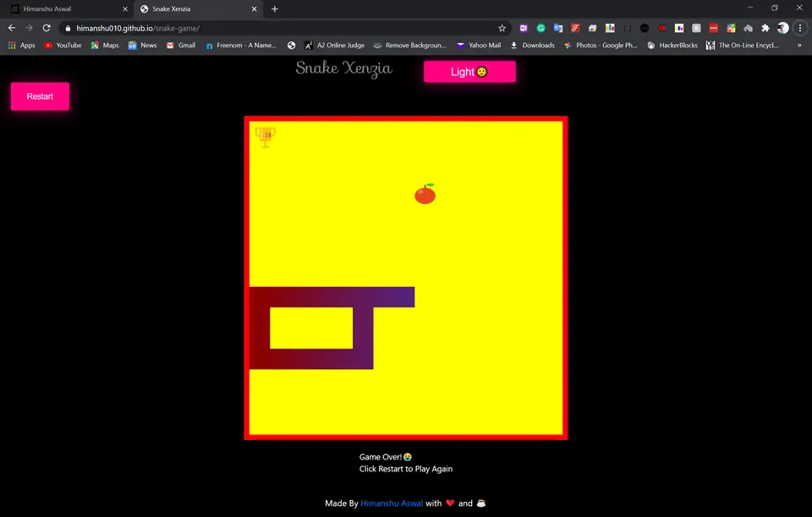The image size is (812, 517).
Task: Click the Game Over! message text
Action: coord(386,457)
